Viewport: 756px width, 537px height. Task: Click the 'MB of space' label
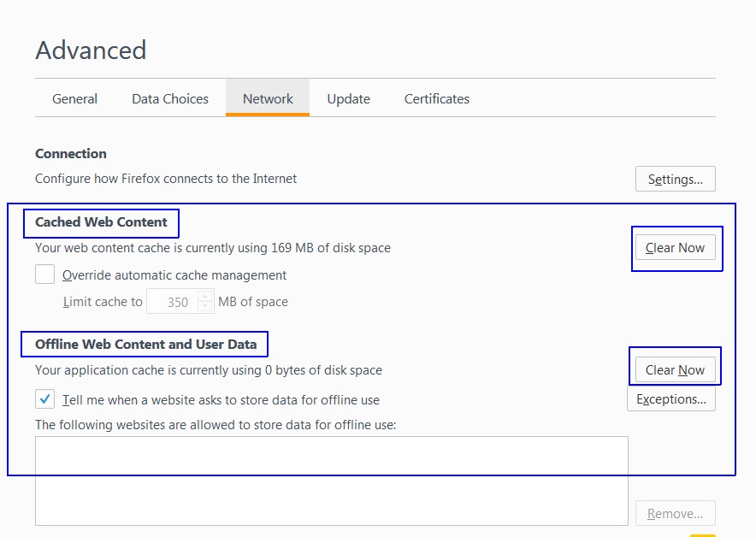click(253, 302)
